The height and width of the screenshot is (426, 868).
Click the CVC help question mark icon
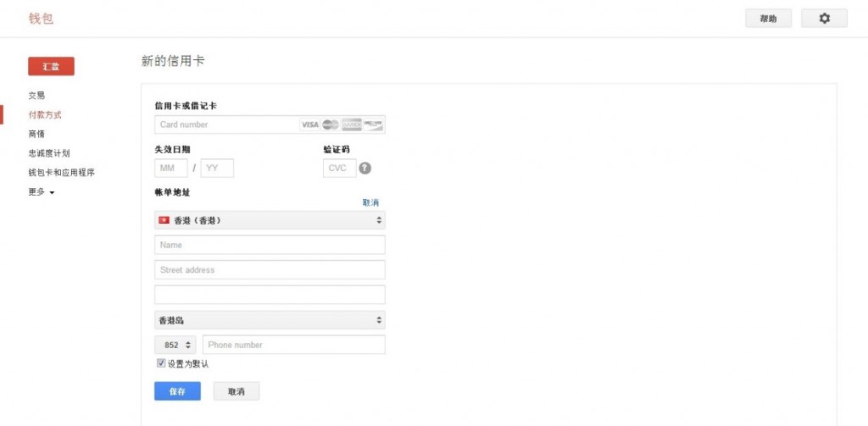pos(365,168)
